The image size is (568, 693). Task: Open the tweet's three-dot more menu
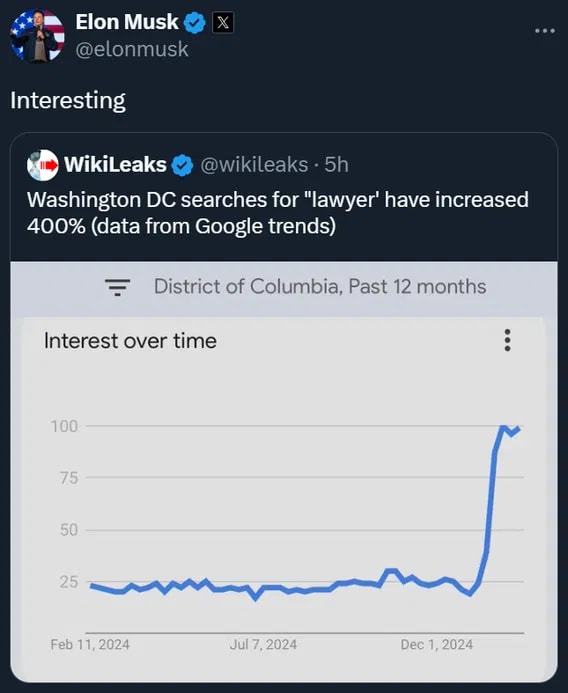(x=545, y=30)
